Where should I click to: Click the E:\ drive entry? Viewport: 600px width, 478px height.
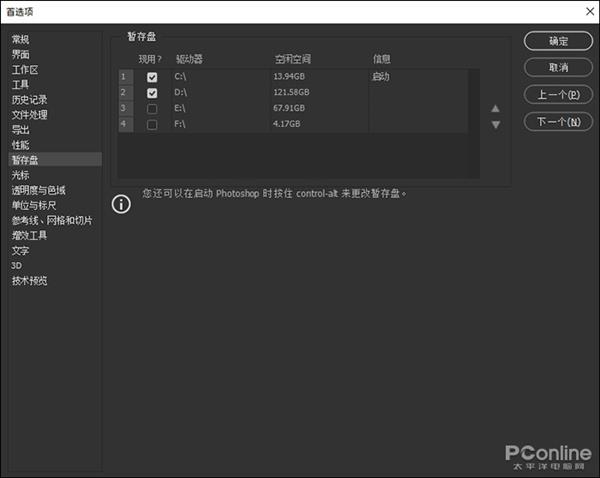180,108
